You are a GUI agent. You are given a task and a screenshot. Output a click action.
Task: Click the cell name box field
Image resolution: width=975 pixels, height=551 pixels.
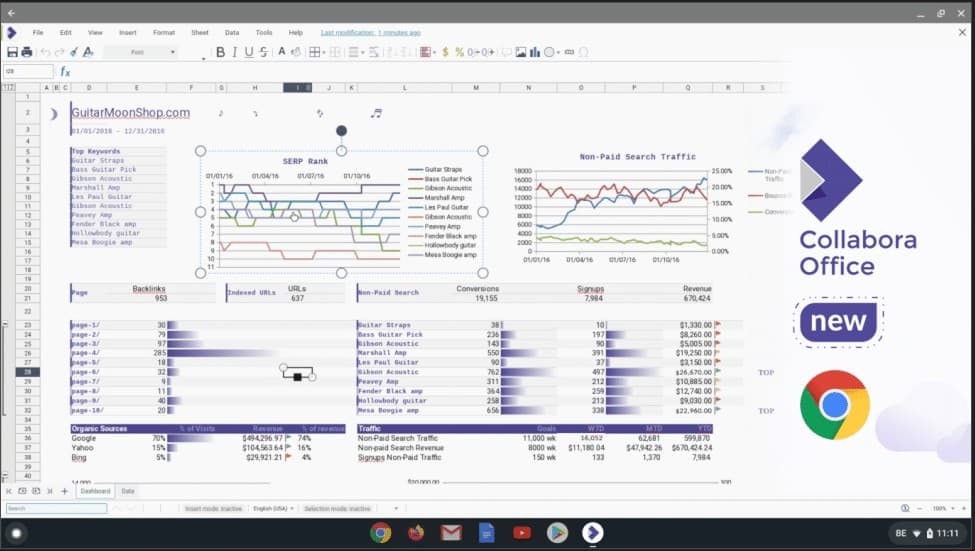coord(29,72)
